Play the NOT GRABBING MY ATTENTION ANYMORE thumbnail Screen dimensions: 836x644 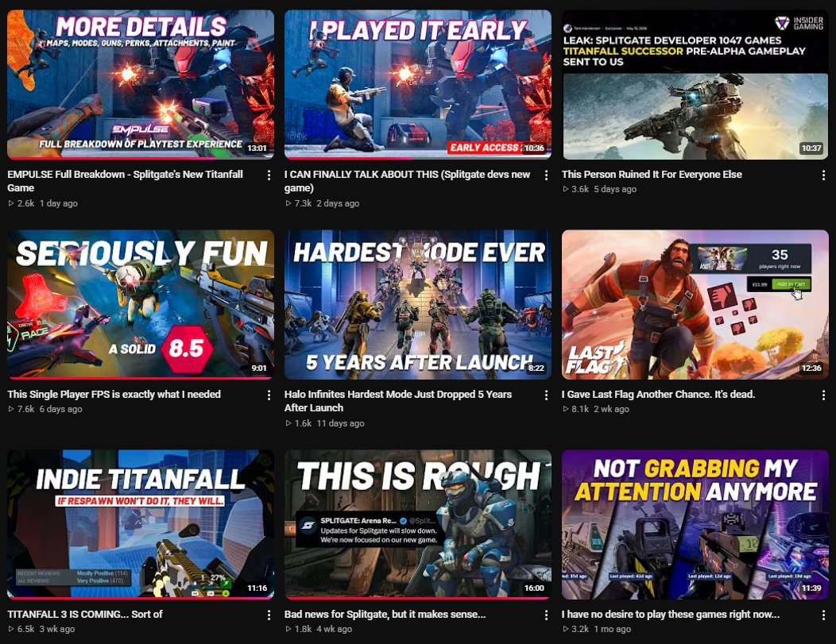pyautogui.click(x=695, y=524)
